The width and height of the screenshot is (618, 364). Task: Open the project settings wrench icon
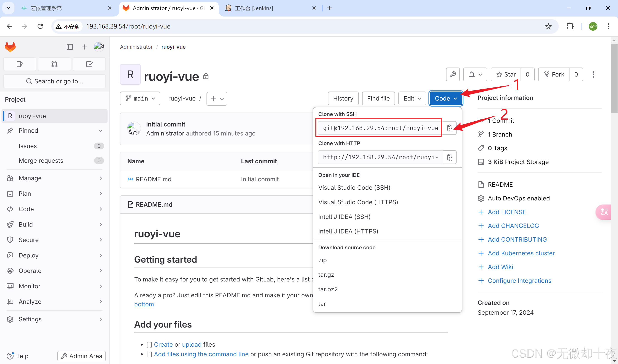coord(453,74)
